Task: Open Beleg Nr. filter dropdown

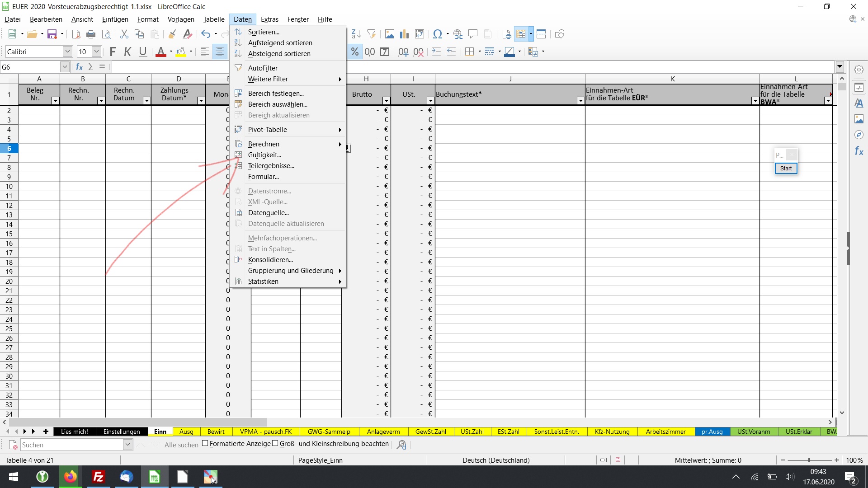Action: (x=55, y=101)
